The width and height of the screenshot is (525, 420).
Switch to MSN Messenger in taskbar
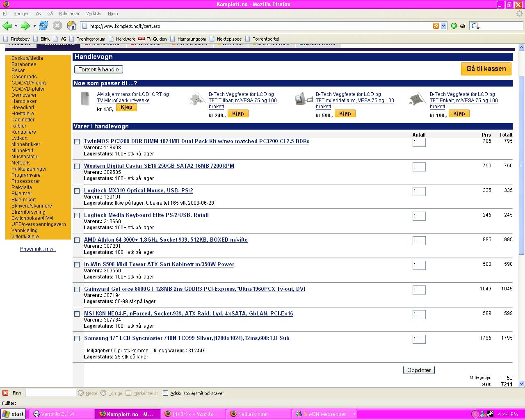(324, 414)
